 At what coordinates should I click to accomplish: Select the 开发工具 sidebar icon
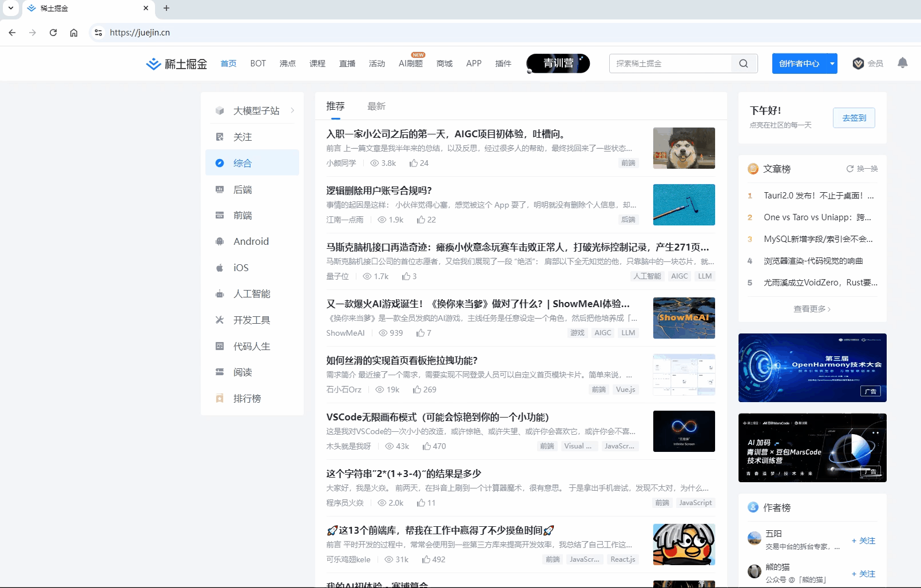[x=220, y=320]
